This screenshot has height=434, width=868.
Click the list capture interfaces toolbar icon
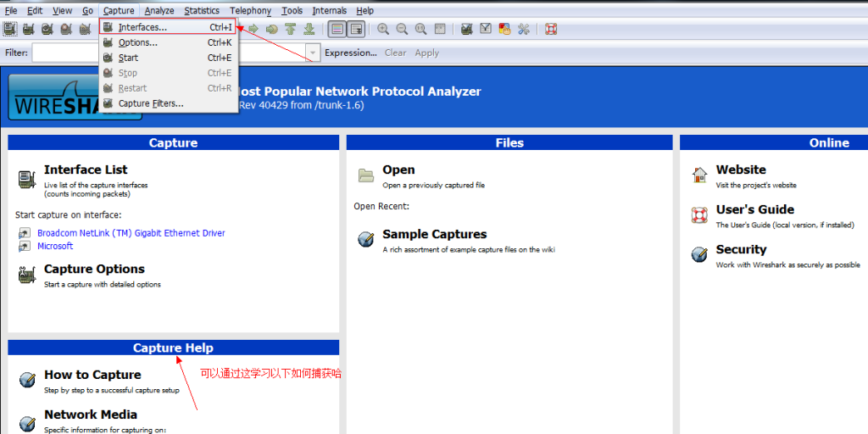point(10,29)
